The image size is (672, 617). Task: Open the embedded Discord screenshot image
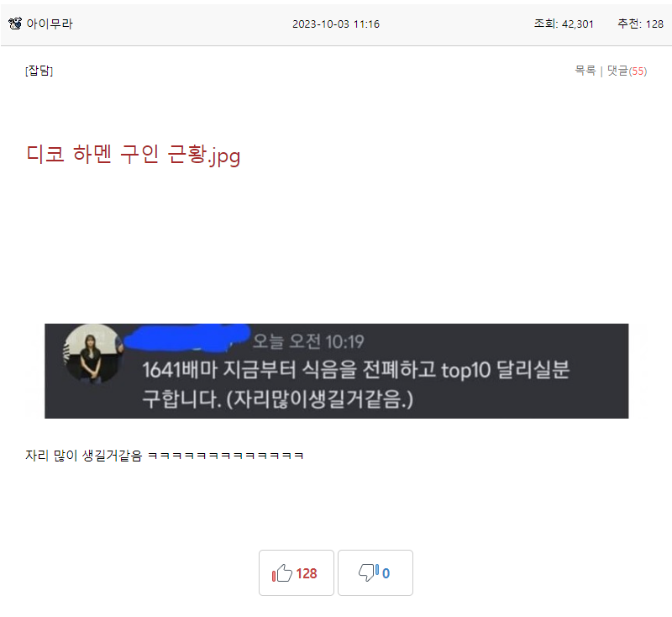pos(337,371)
